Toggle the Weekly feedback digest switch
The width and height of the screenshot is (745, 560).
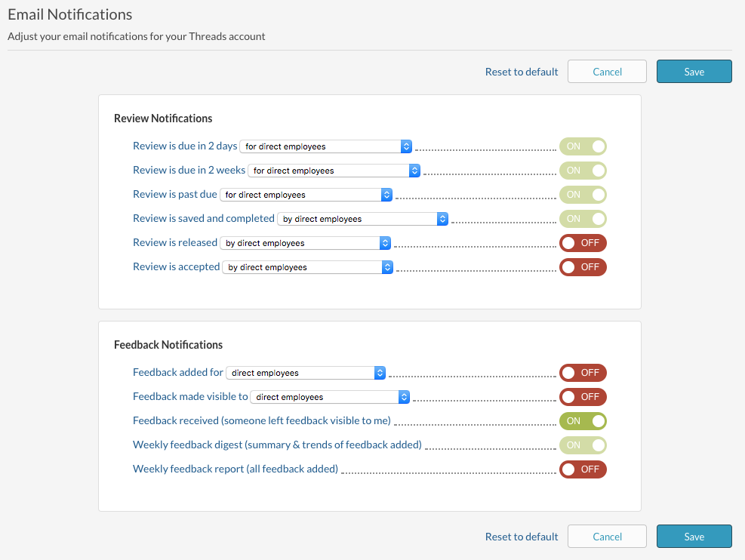[583, 445]
